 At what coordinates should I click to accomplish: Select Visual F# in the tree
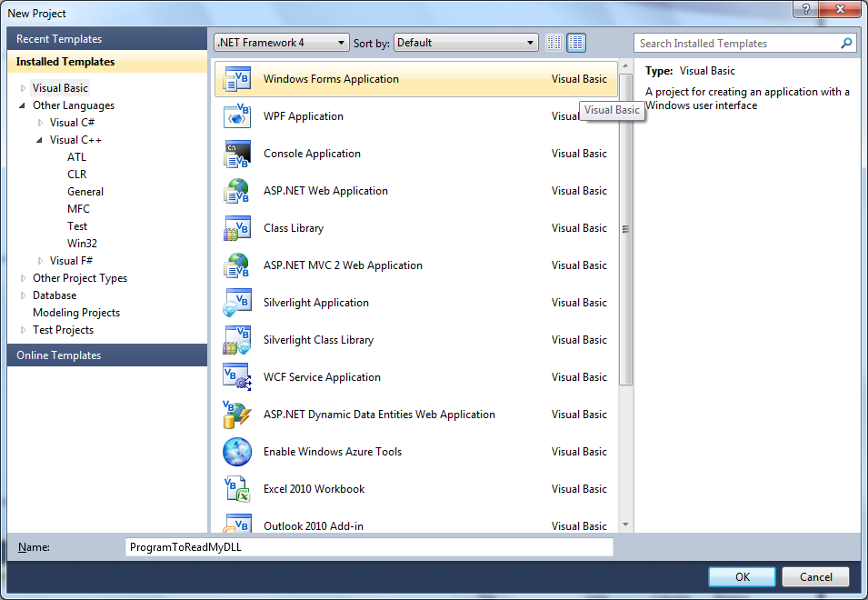(72, 261)
